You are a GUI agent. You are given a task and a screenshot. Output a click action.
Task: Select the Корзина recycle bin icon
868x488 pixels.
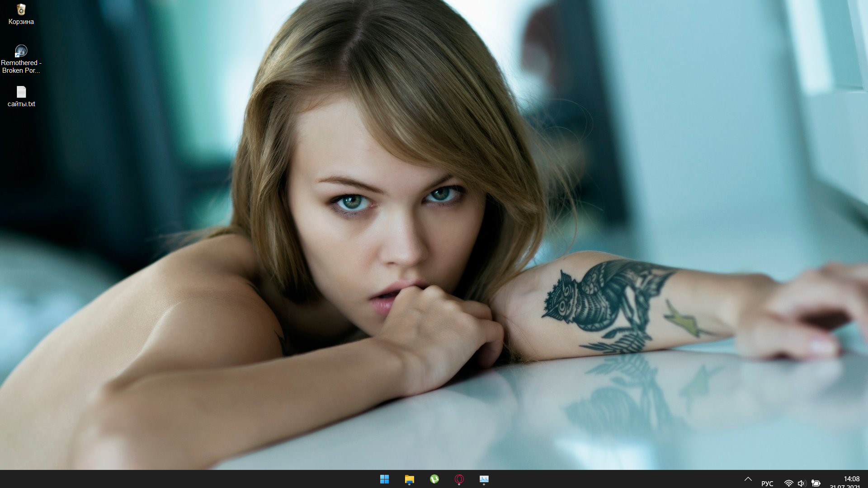[x=21, y=9]
